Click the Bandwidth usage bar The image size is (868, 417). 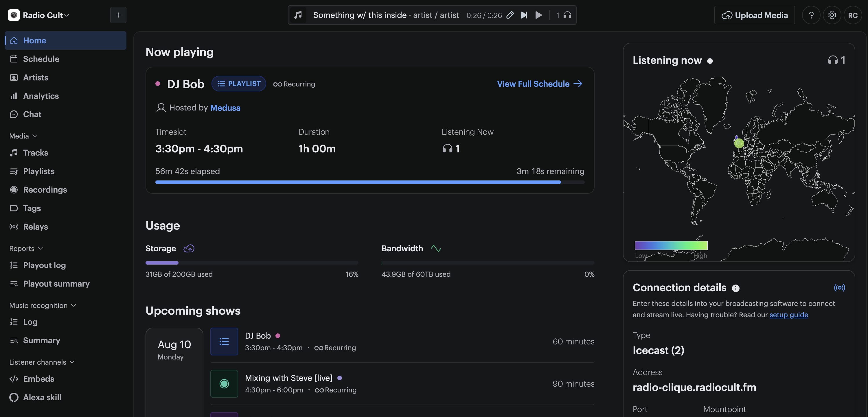(488, 263)
